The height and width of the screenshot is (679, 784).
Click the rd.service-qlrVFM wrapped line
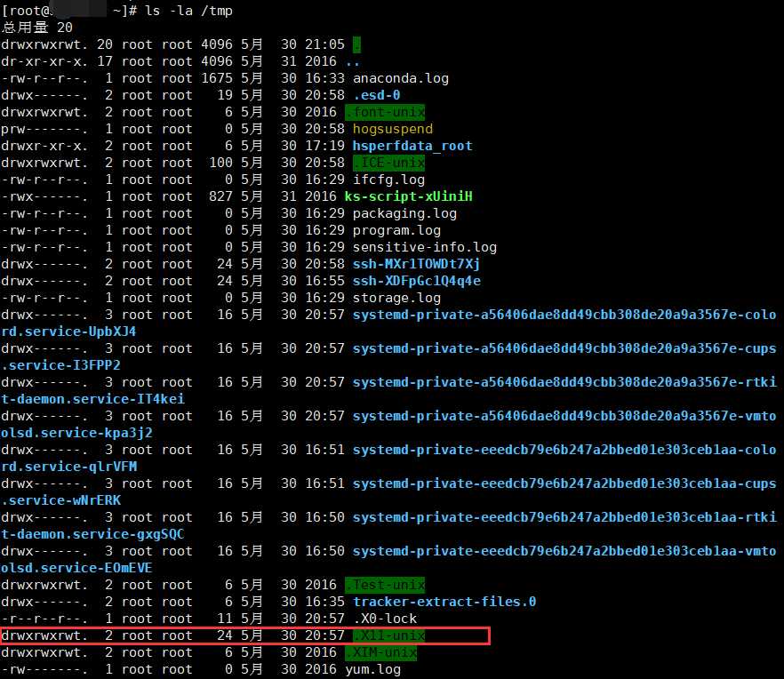point(68,467)
